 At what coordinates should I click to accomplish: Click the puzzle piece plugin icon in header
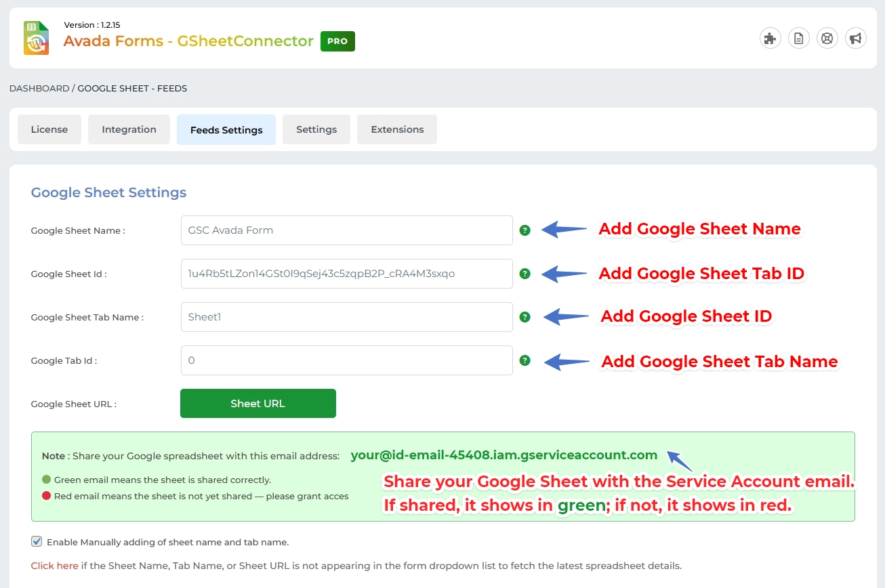coord(770,38)
